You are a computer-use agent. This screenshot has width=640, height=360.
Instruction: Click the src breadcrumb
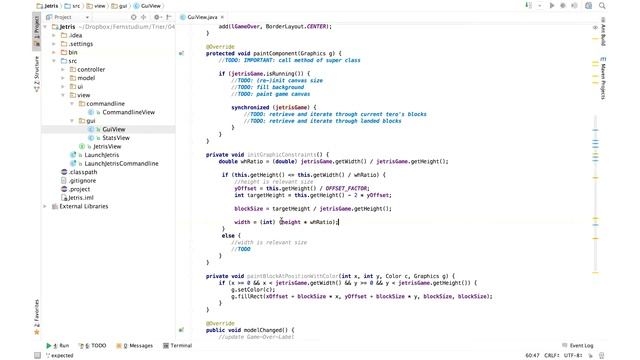[x=72, y=6]
